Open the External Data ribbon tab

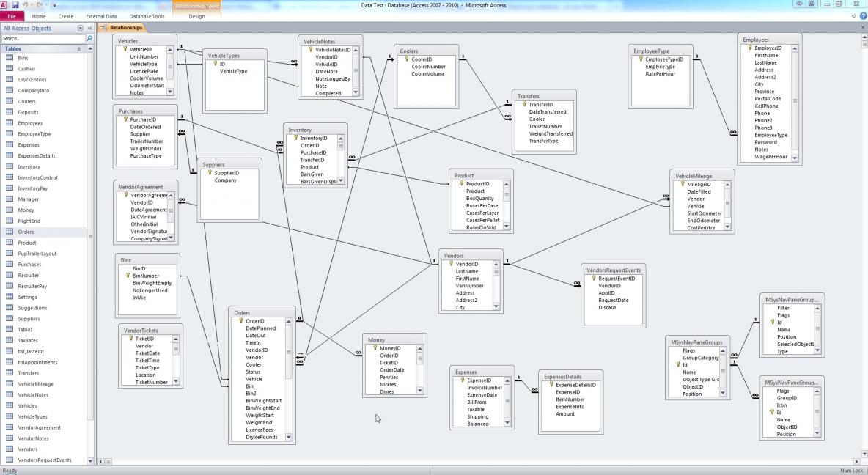coord(101,16)
